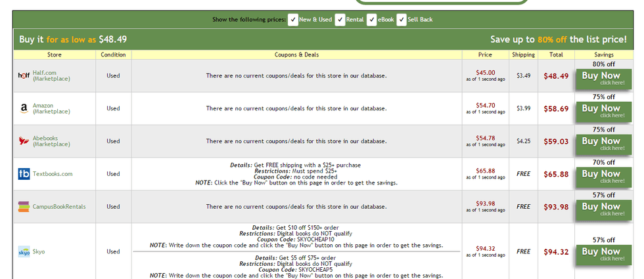Click the Half.com store logo icon

24,75
